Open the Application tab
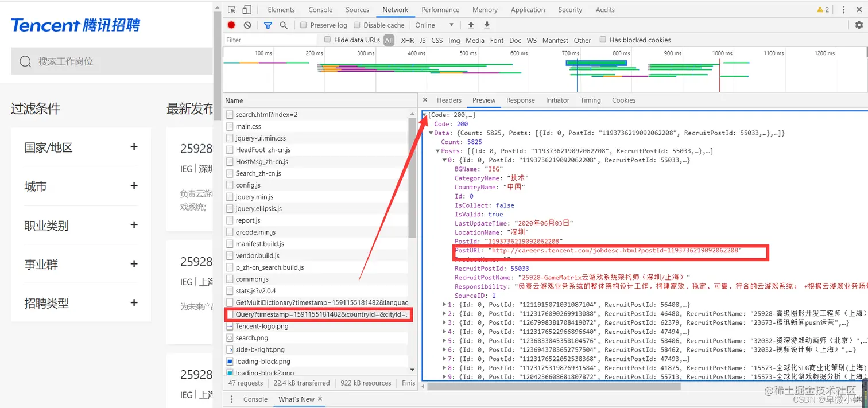Viewport: 868px width, 408px height. (x=528, y=10)
